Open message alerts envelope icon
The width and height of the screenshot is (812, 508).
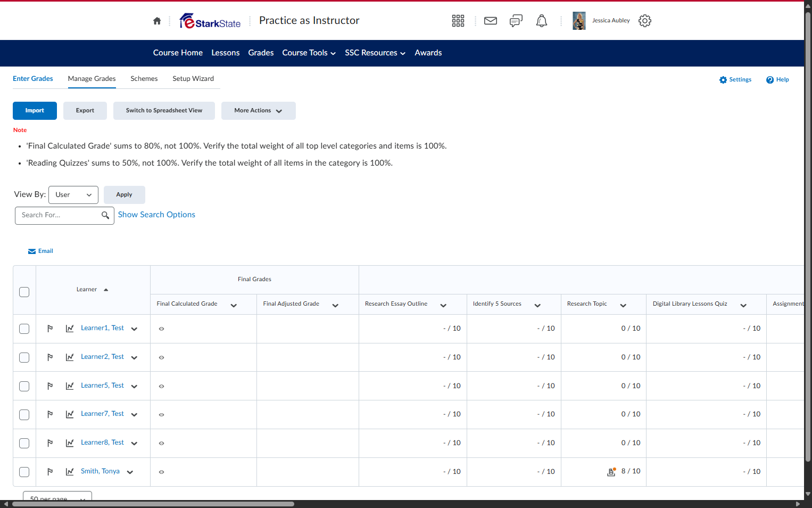[491, 21]
